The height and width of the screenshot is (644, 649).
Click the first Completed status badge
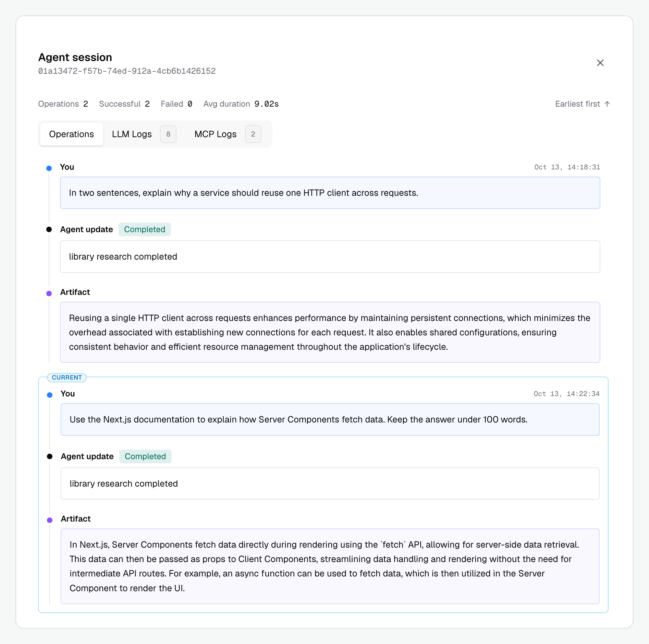click(x=145, y=229)
